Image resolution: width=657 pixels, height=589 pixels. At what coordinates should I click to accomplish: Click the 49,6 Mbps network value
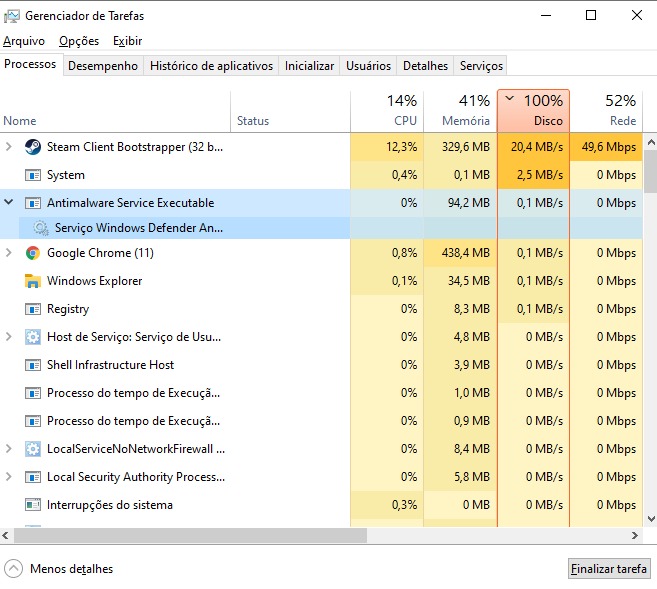coord(609,147)
